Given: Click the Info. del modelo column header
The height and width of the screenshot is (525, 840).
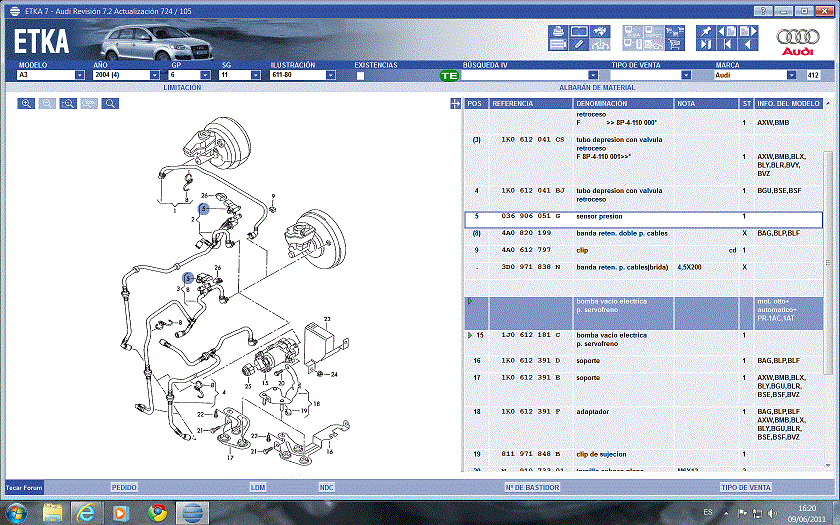Looking at the screenshot, I should [x=788, y=103].
